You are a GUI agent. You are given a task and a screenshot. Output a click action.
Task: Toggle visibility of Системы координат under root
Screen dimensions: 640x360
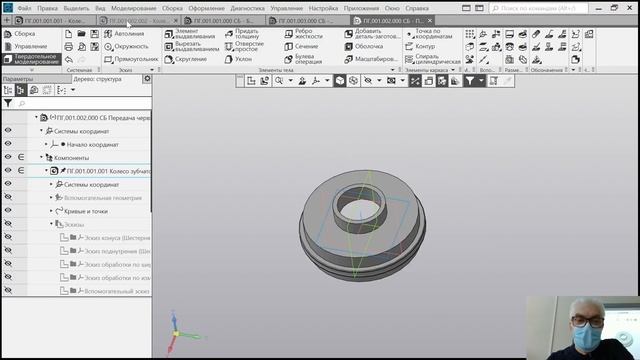coord(8,131)
